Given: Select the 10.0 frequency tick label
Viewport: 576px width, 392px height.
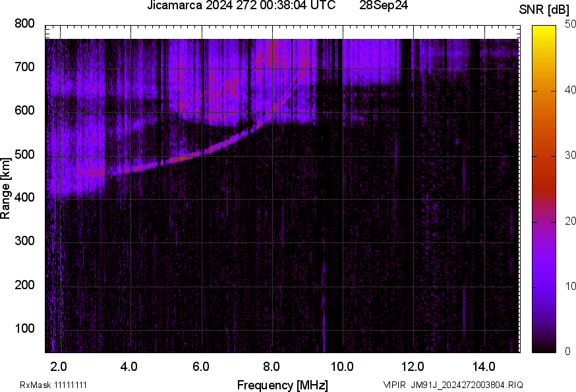Looking at the screenshot, I should (x=342, y=366).
